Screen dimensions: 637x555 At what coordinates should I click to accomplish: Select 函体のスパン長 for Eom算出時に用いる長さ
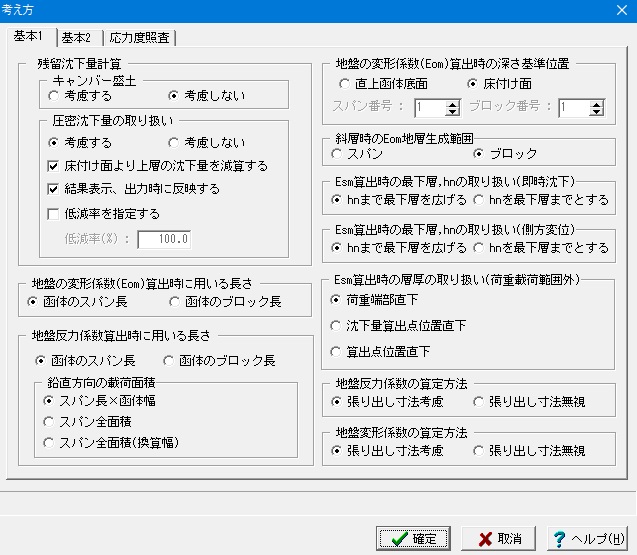(x=77, y=302)
